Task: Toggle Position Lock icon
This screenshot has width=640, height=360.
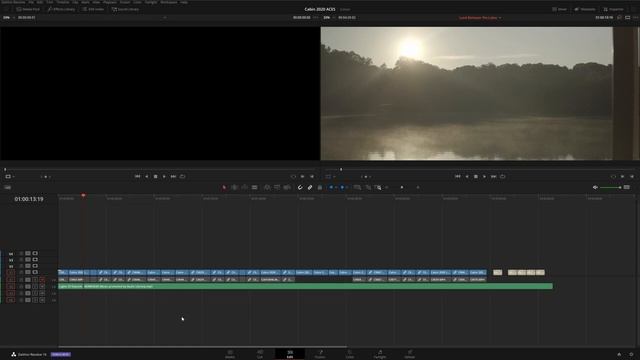Action: tap(320, 187)
